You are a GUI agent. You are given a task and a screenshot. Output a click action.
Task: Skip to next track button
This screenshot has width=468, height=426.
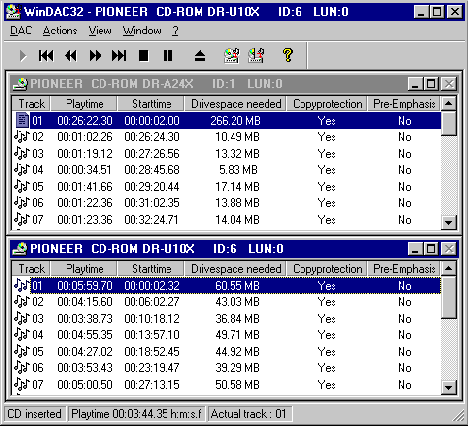[119, 56]
